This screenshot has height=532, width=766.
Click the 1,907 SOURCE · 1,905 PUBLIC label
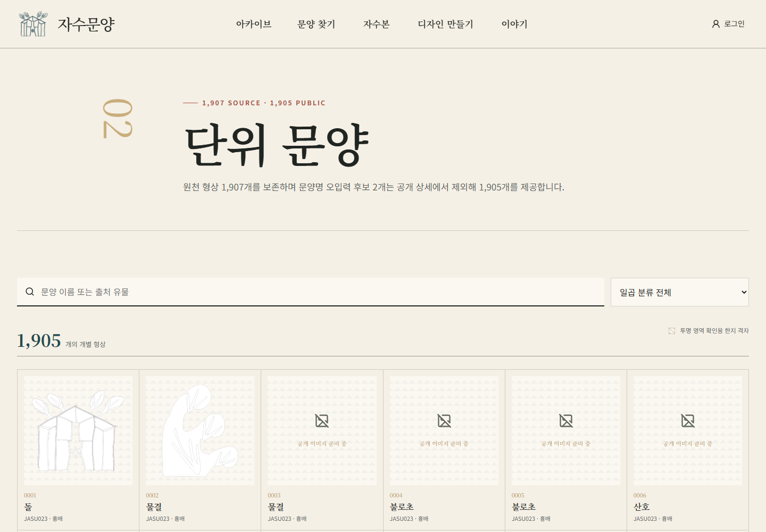tap(264, 103)
